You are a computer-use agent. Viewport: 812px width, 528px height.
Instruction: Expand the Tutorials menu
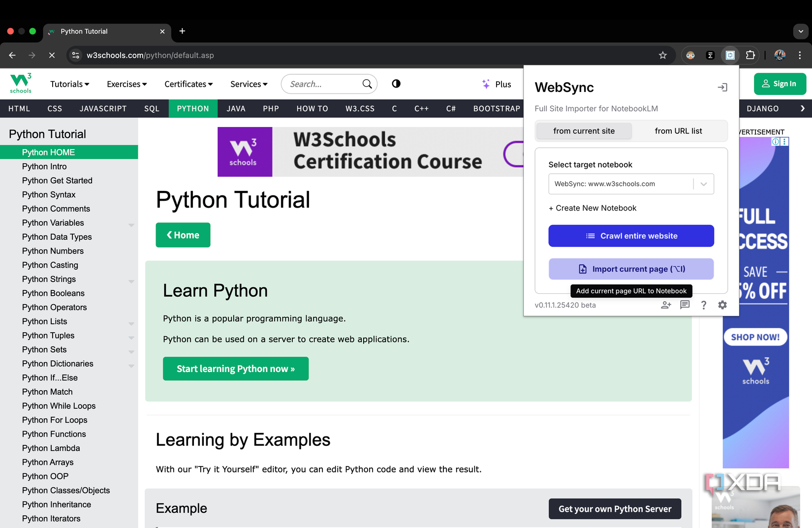pos(69,84)
